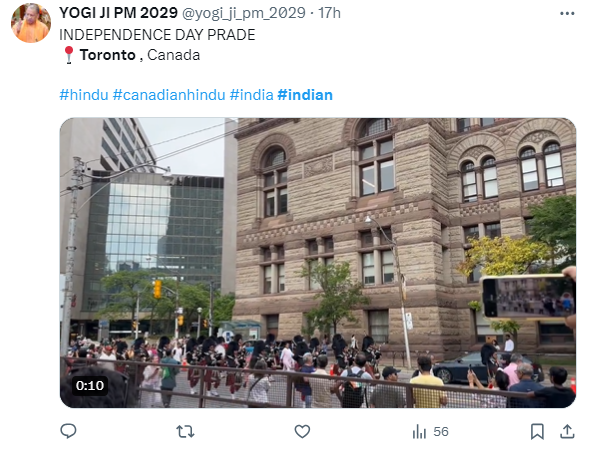
Task: Click the INDEPENDENCE DAY PRADE tweet text
Action: (157, 35)
